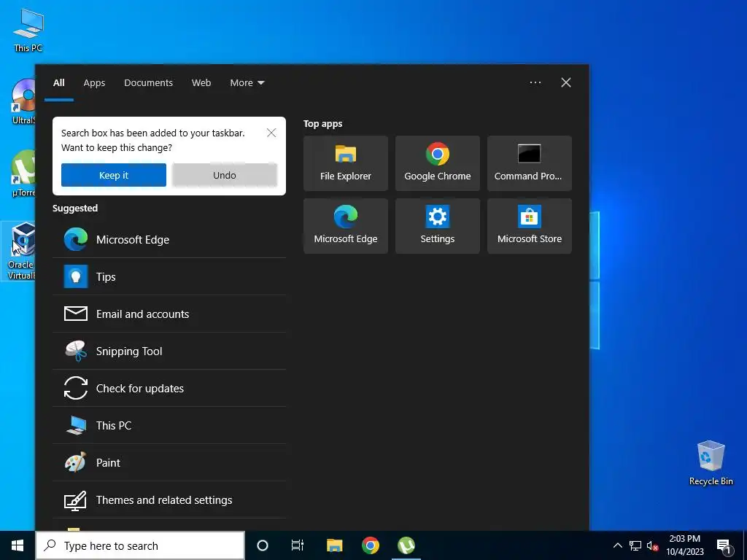Click the Type here to search box
The height and width of the screenshot is (560, 747).
point(140,545)
